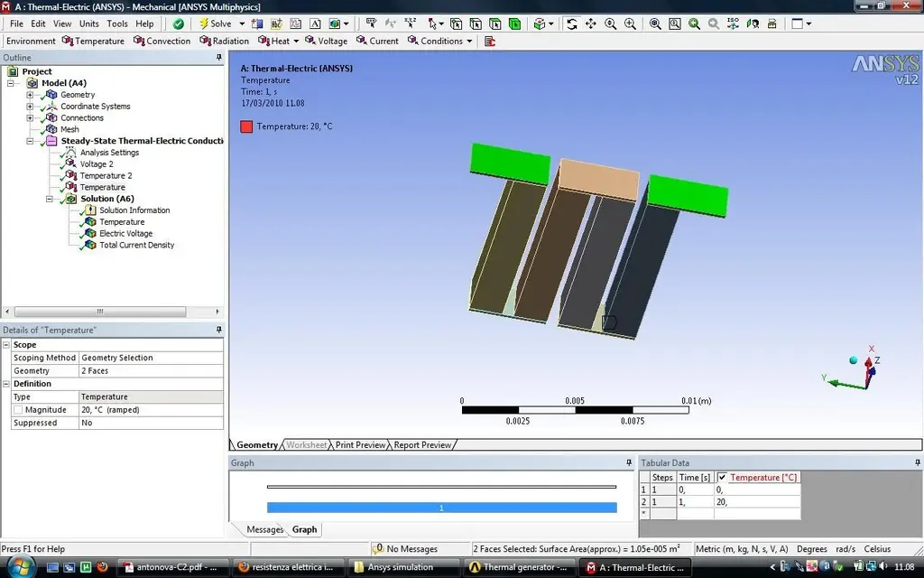This screenshot has width=924, height=578.
Task: Collapse the Model (A4) tree node
Action: 10,83
